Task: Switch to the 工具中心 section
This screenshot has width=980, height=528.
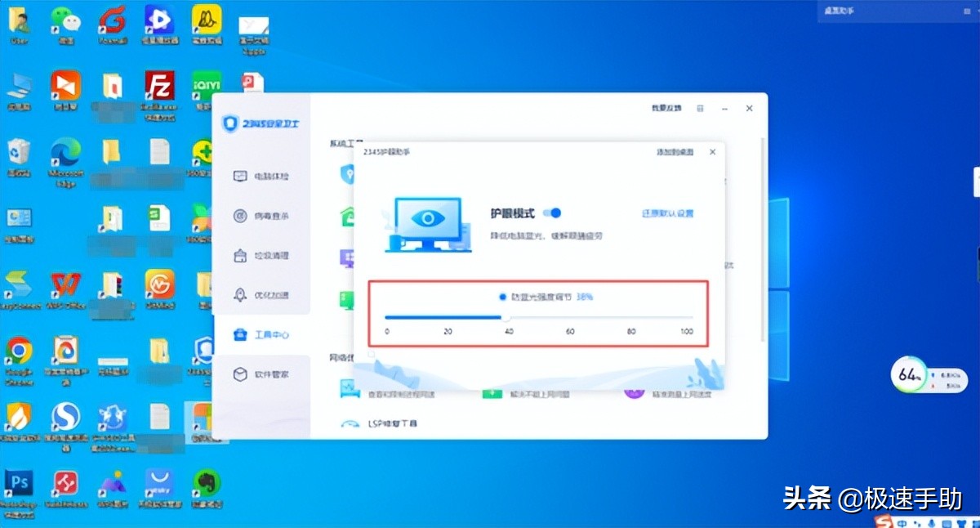Action: pyautogui.click(x=261, y=334)
